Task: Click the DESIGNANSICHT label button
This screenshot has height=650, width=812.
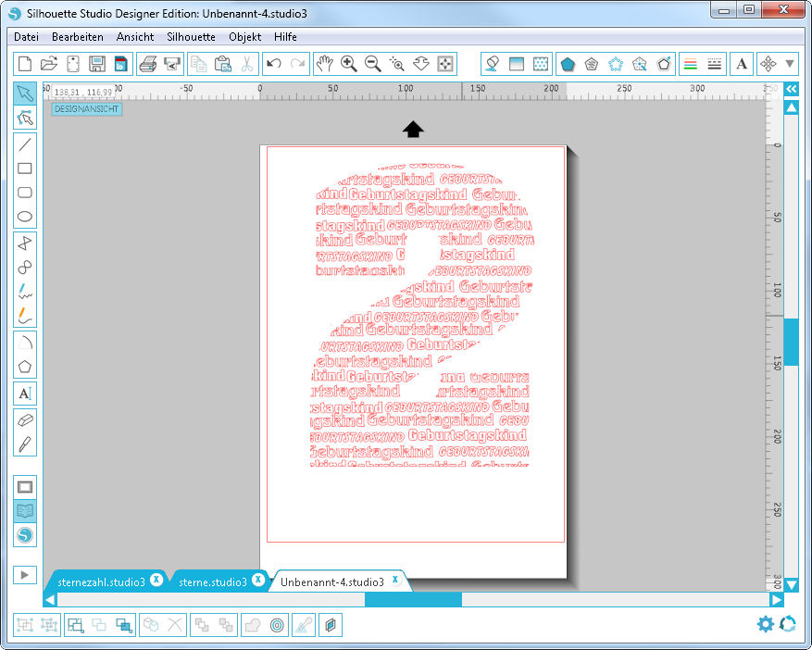Action: (86, 109)
